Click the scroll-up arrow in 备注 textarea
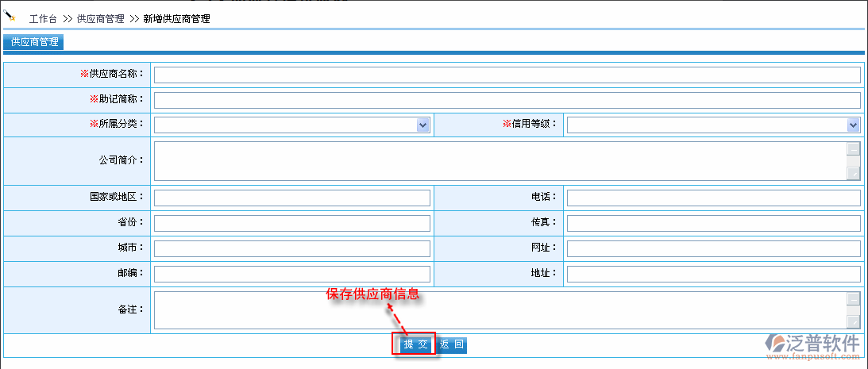This screenshot has width=868, height=369. 853,298
